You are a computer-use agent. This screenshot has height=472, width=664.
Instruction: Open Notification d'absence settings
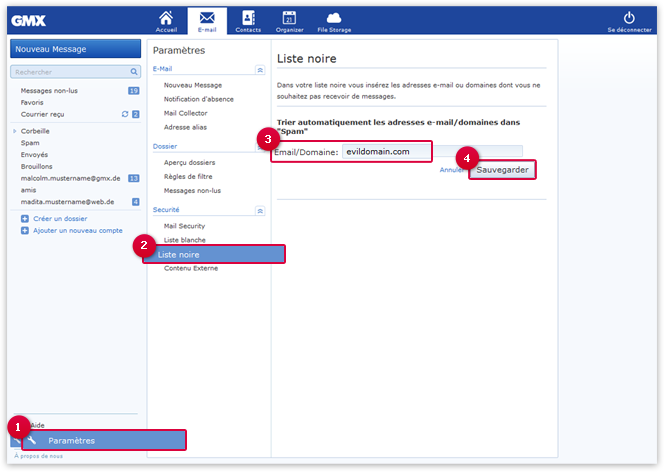tap(199, 99)
